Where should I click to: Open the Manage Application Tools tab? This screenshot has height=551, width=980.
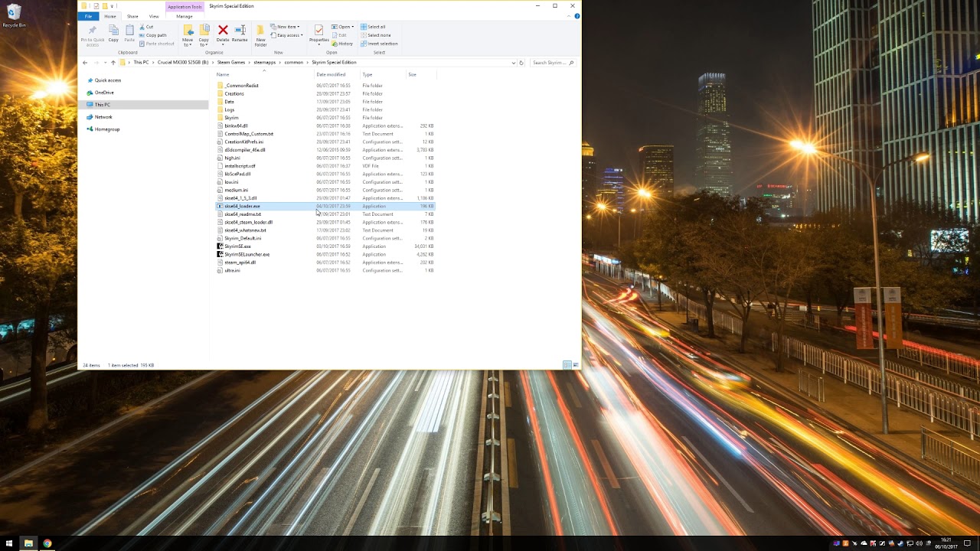tap(185, 16)
